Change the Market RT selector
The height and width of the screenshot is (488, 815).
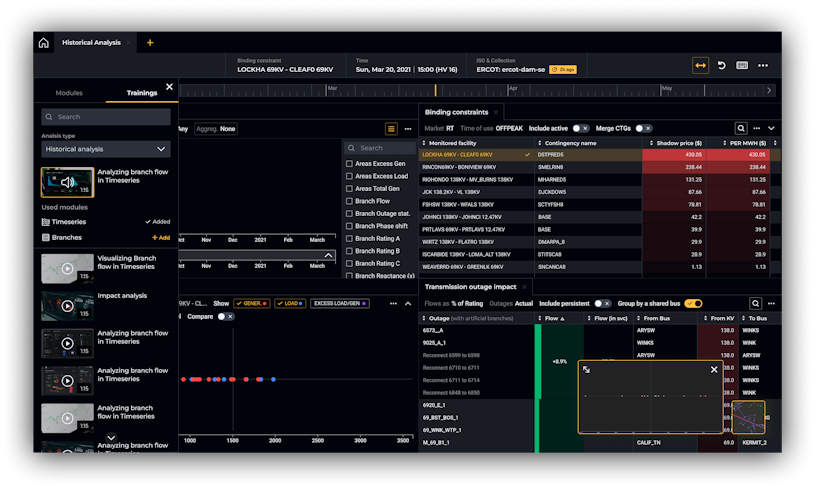pyautogui.click(x=439, y=128)
